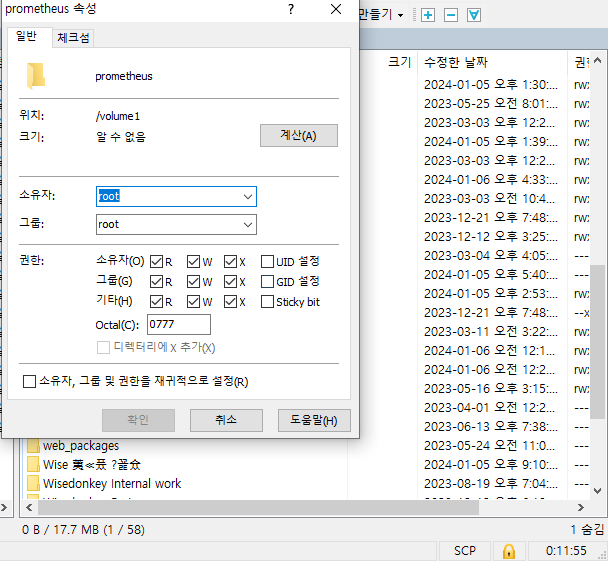Click the 수정한 날짜 column header
The width and height of the screenshot is (608, 561).
492,62
